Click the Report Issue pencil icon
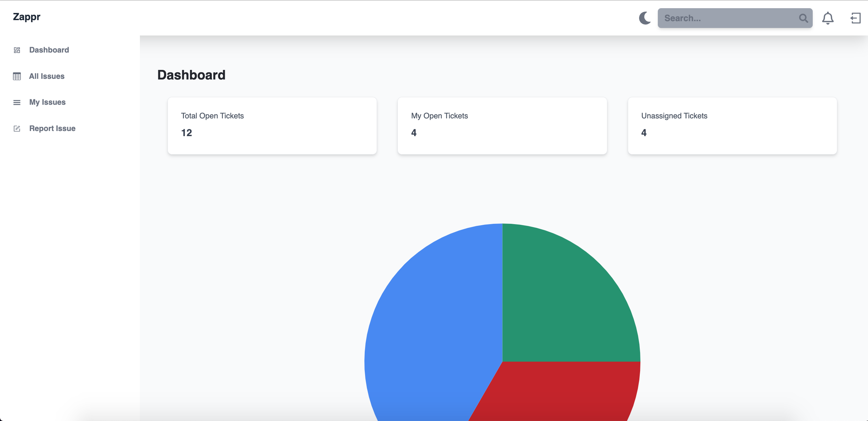Image resolution: width=868 pixels, height=421 pixels. click(x=17, y=129)
